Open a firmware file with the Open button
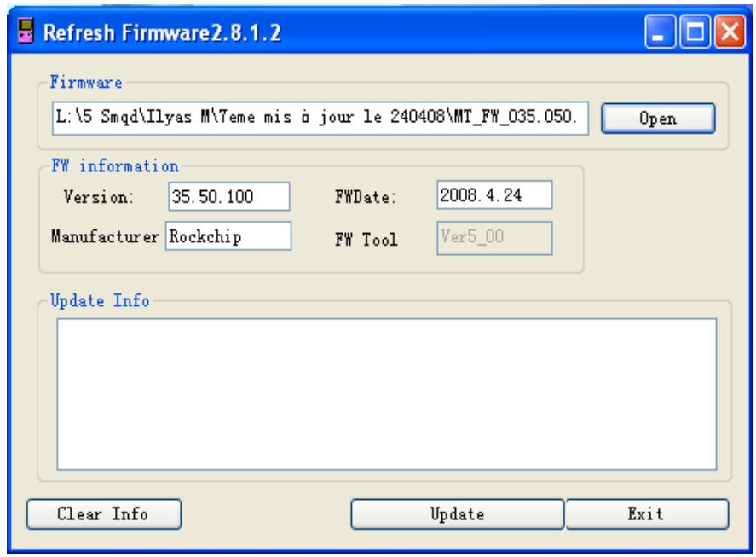756x557 pixels. [x=658, y=119]
